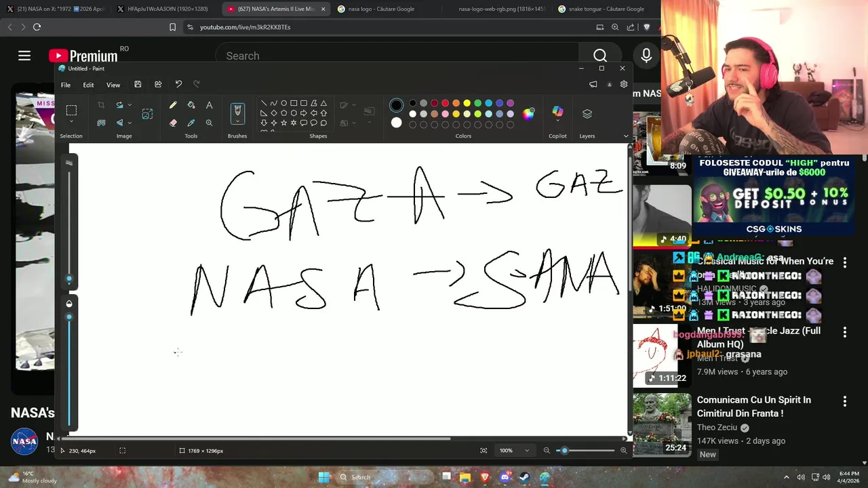The width and height of the screenshot is (868, 488).
Task: Select Color 2 white secondary swatch
Action: (x=397, y=123)
